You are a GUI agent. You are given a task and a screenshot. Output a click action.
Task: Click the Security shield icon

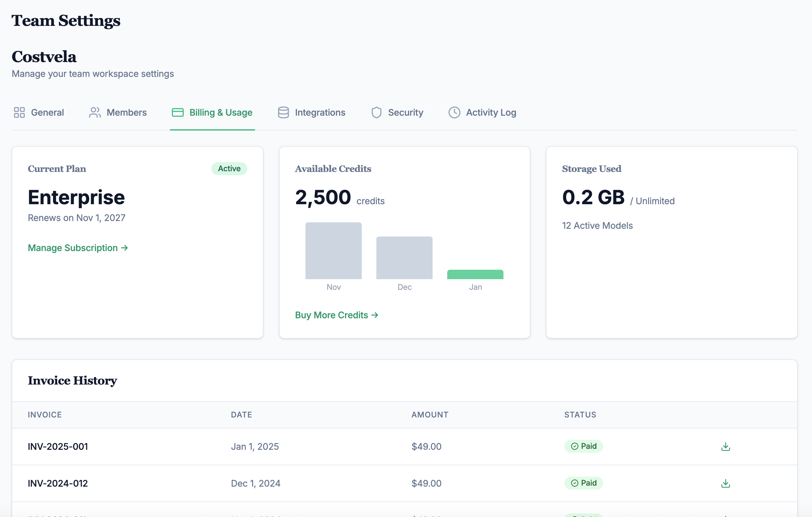tap(376, 112)
